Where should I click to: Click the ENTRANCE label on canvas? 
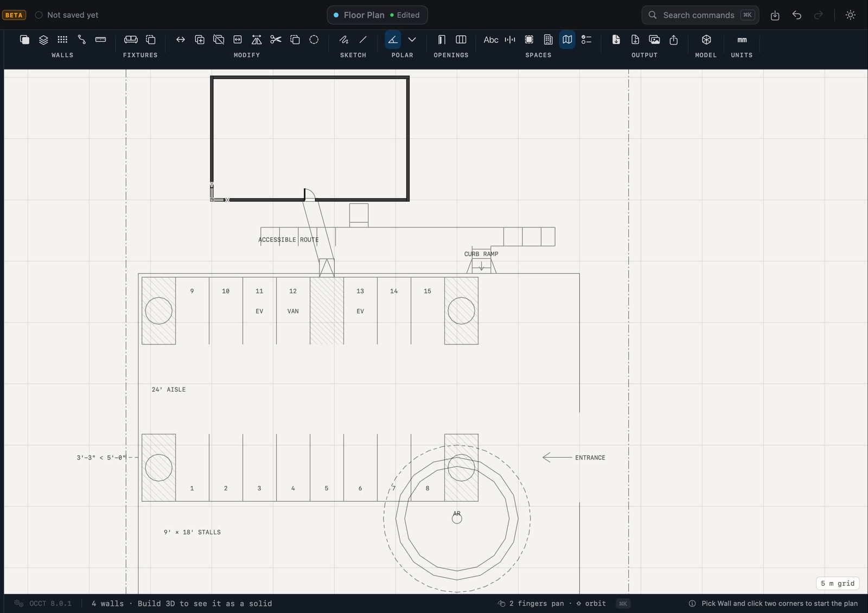pyautogui.click(x=590, y=458)
